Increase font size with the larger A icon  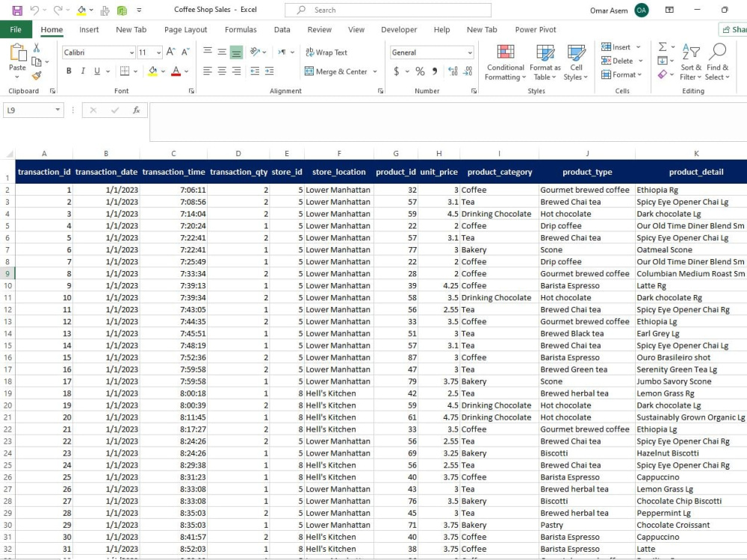pos(171,52)
